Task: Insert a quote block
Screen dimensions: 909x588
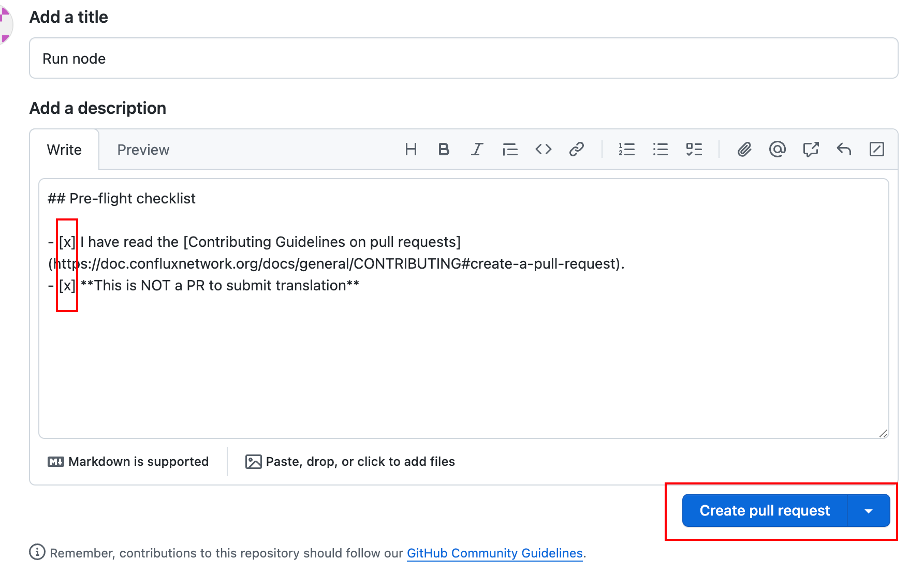Action: point(510,150)
